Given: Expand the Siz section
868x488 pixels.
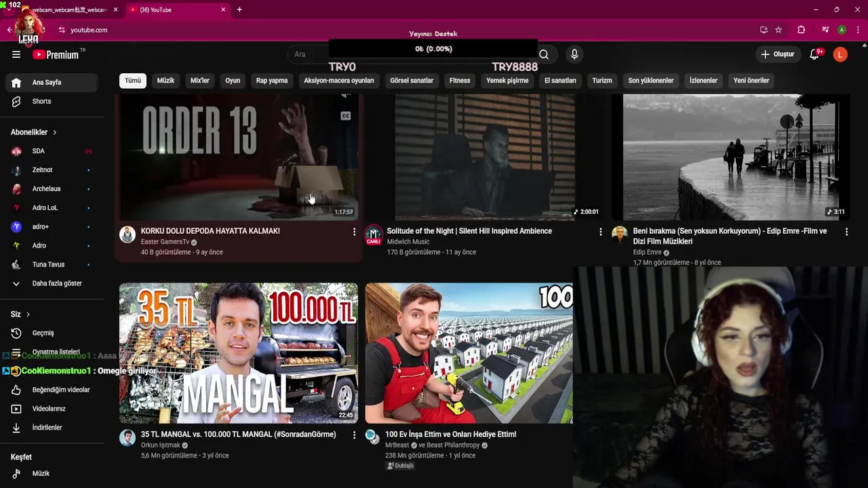Looking at the screenshot, I should 20,314.
